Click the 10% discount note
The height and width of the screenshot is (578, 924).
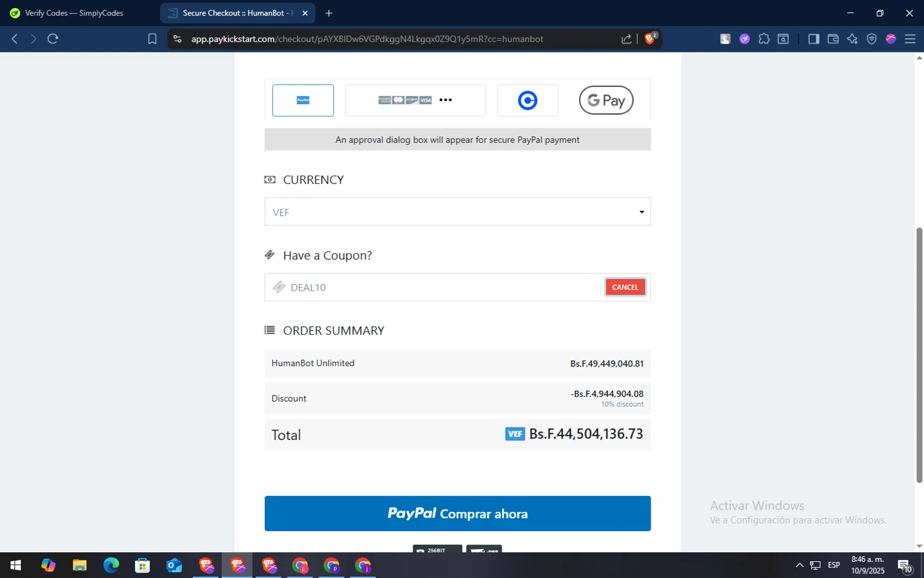pyautogui.click(x=622, y=404)
